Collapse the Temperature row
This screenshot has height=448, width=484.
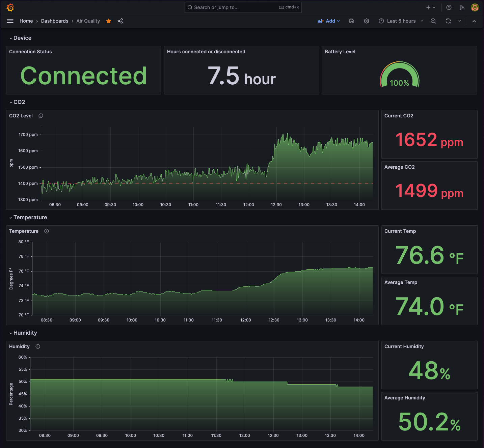(28, 218)
